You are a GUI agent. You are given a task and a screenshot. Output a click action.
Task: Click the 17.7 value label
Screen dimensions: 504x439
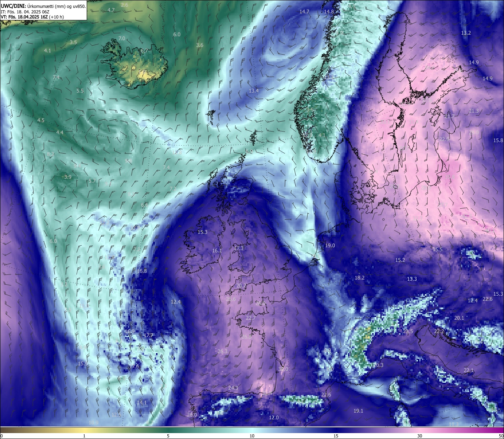(148, 335)
